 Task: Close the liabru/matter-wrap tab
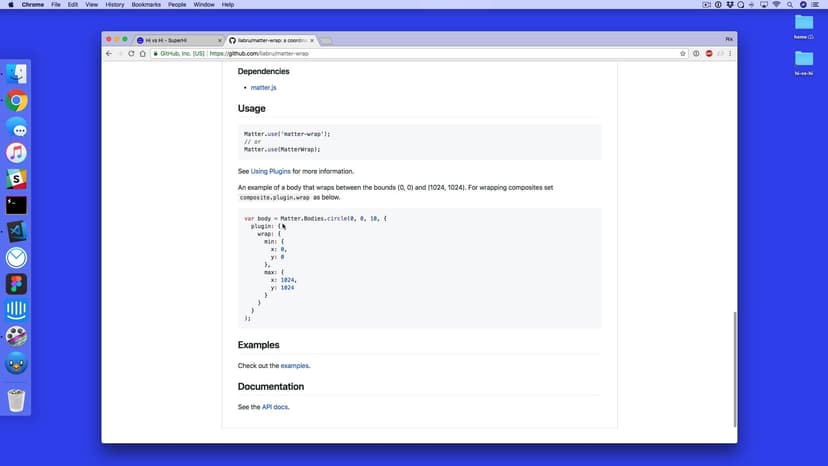click(312, 40)
